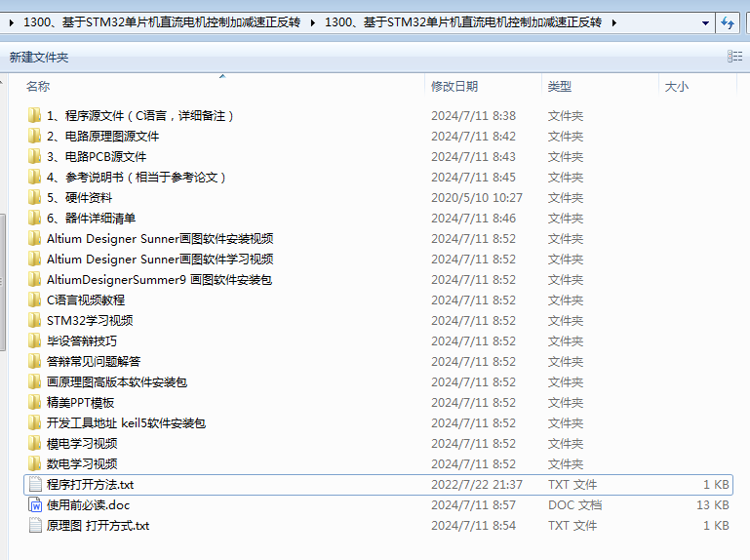Expand the breadcrumb arrow at the path start
The height and width of the screenshot is (560, 750).
(11, 22)
